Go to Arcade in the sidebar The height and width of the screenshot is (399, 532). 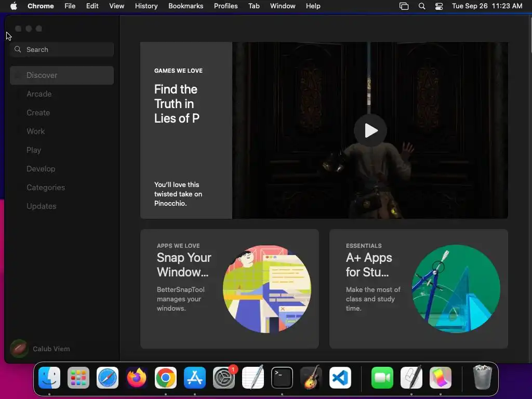tap(62, 94)
